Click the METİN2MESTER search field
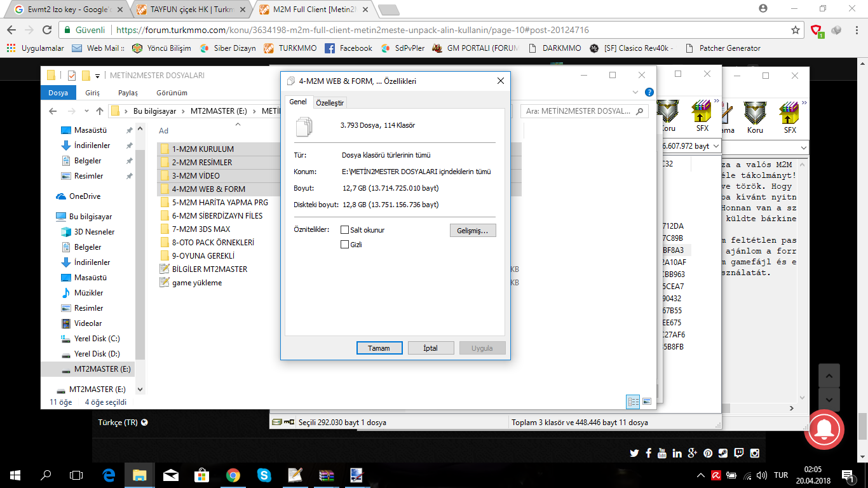 [585, 111]
